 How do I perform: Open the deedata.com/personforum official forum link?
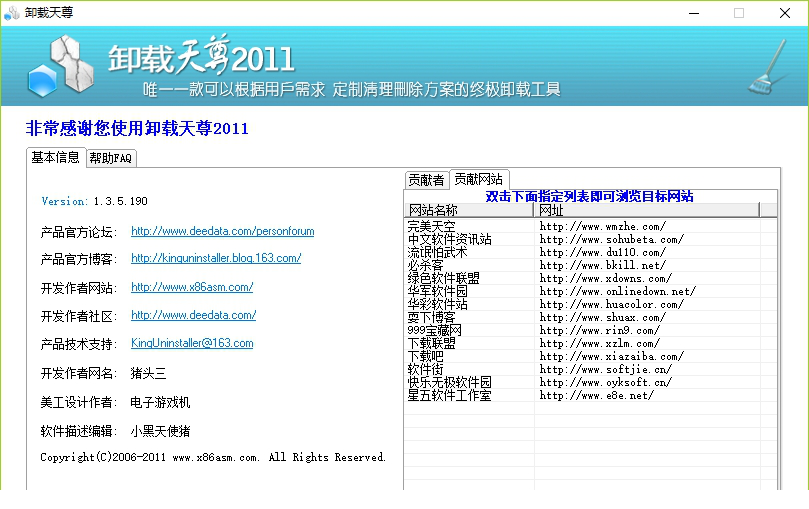tap(222, 231)
